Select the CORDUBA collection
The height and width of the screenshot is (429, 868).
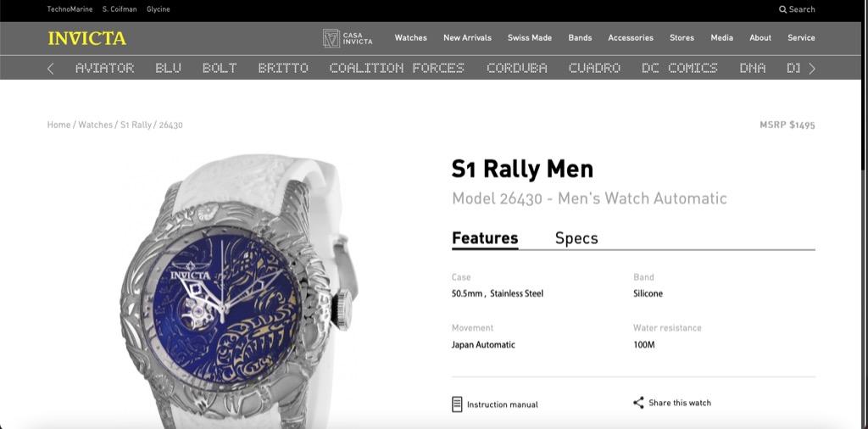pos(517,68)
